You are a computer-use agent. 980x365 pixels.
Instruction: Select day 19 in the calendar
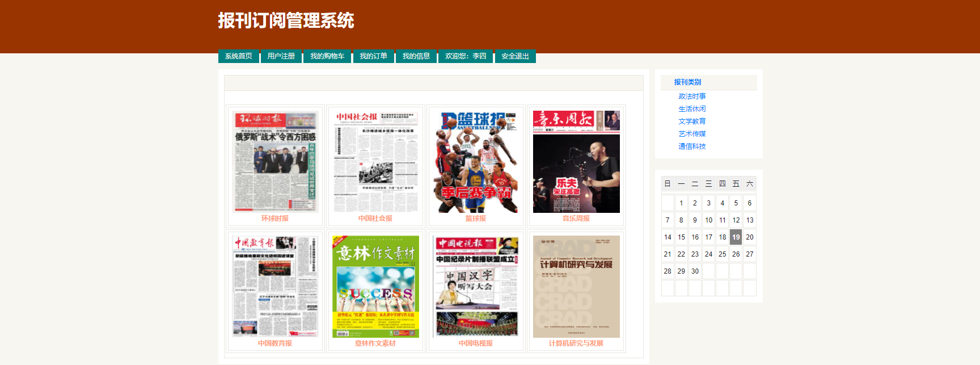[736, 237]
